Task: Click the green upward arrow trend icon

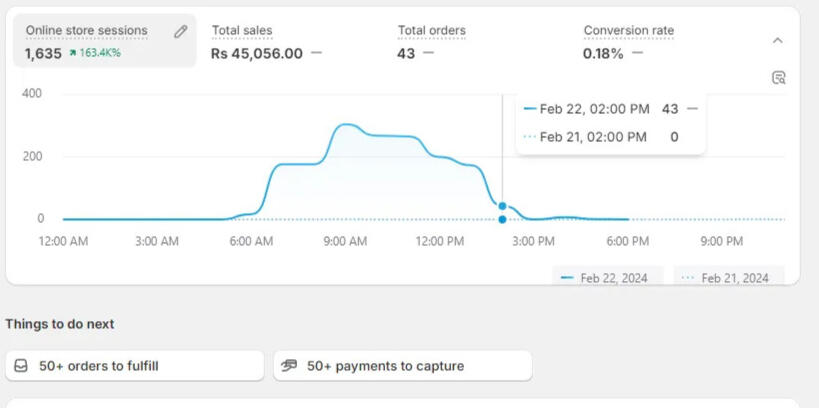Action: click(73, 53)
